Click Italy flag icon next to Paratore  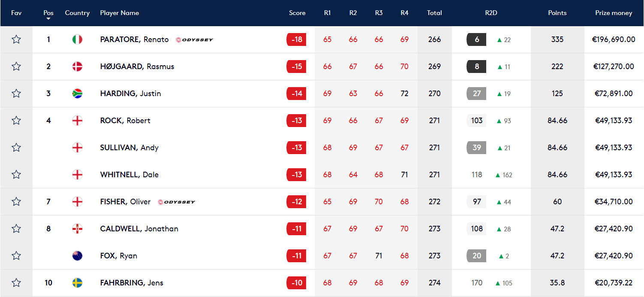click(x=77, y=39)
